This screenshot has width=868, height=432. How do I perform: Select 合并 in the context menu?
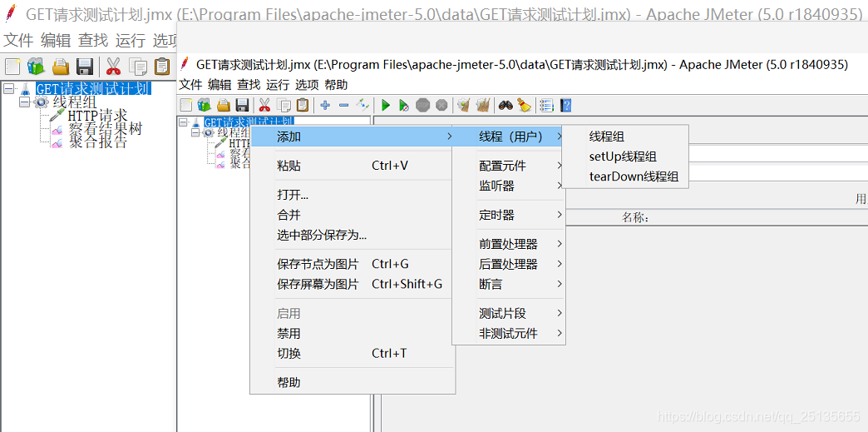(352, 215)
